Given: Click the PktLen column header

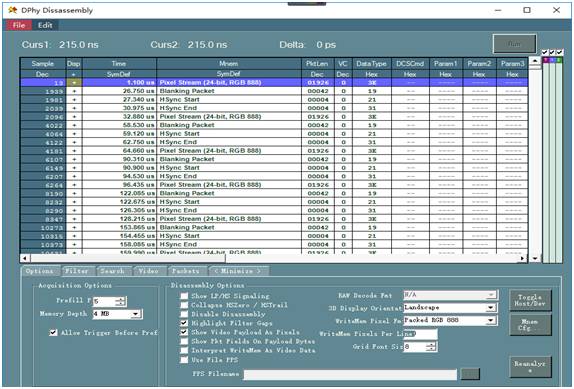Looking at the screenshot, I should (x=317, y=64).
